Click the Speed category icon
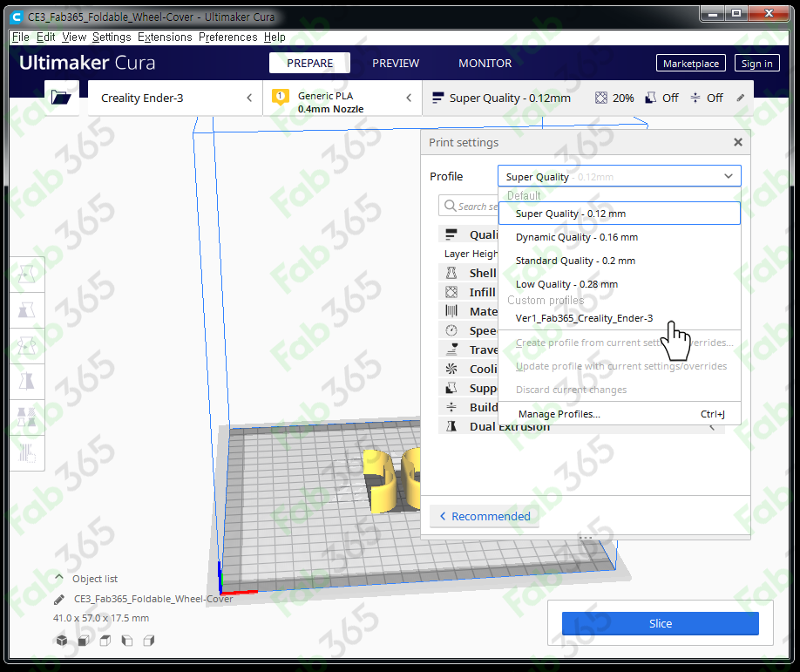Screen dimensions: 800x672 pyautogui.click(x=451, y=330)
